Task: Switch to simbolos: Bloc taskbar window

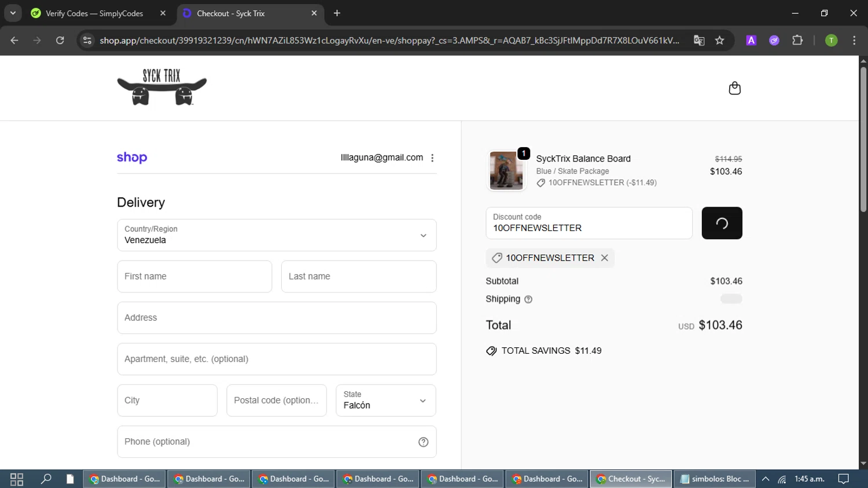Action: pos(715,479)
